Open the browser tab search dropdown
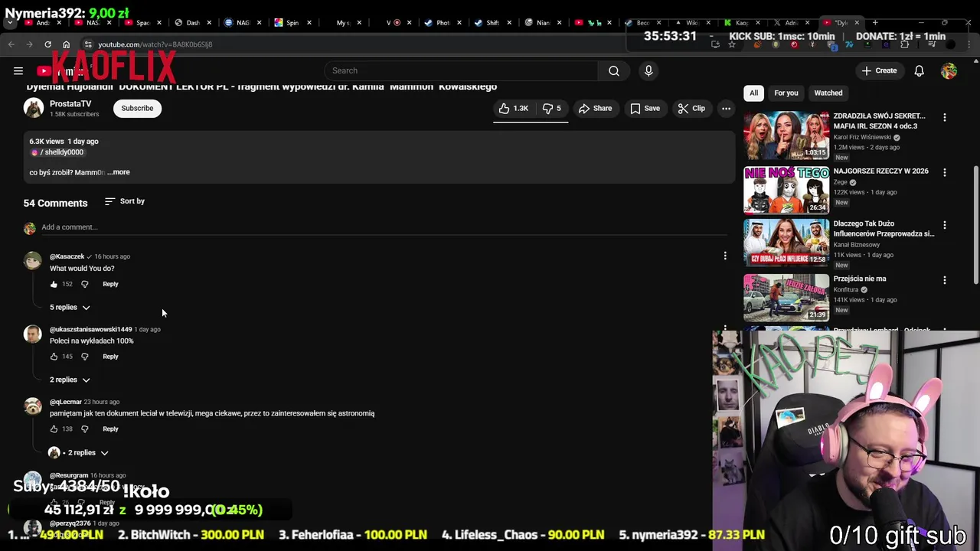Screen dimensions: 980x551 10,23
